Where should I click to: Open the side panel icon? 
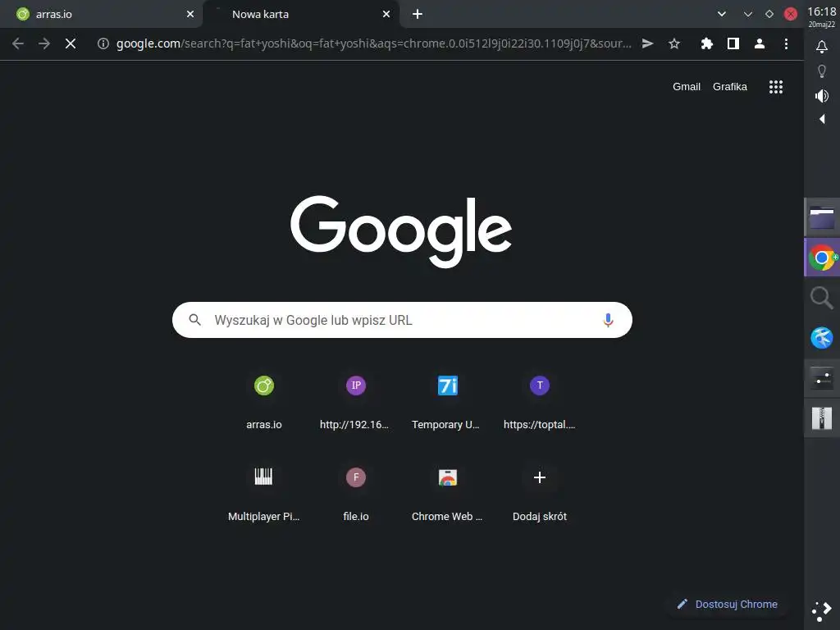click(x=733, y=43)
